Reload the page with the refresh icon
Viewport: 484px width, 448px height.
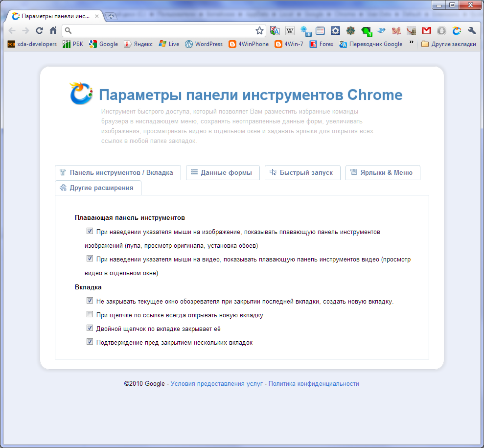pos(39,30)
